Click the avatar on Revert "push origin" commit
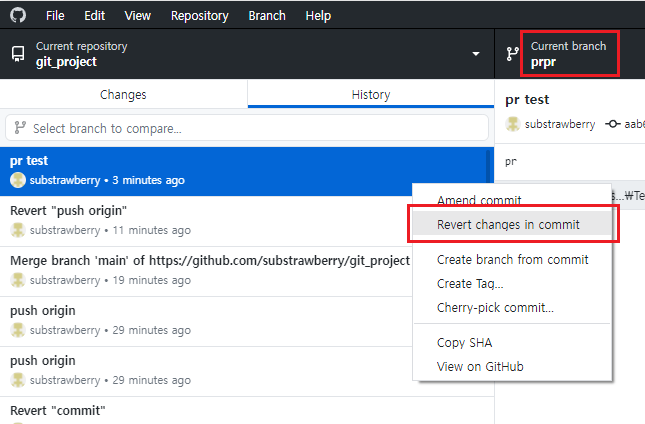The width and height of the screenshot is (645, 424). pos(18,230)
